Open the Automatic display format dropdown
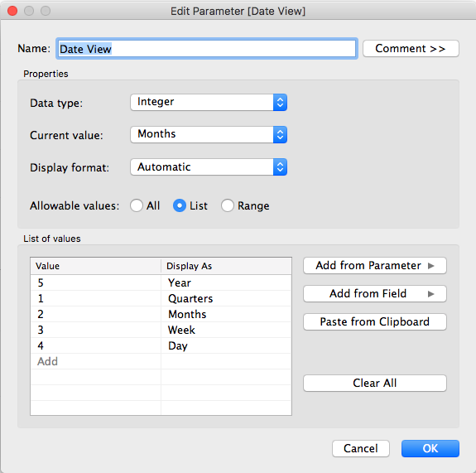 pyautogui.click(x=209, y=167)
